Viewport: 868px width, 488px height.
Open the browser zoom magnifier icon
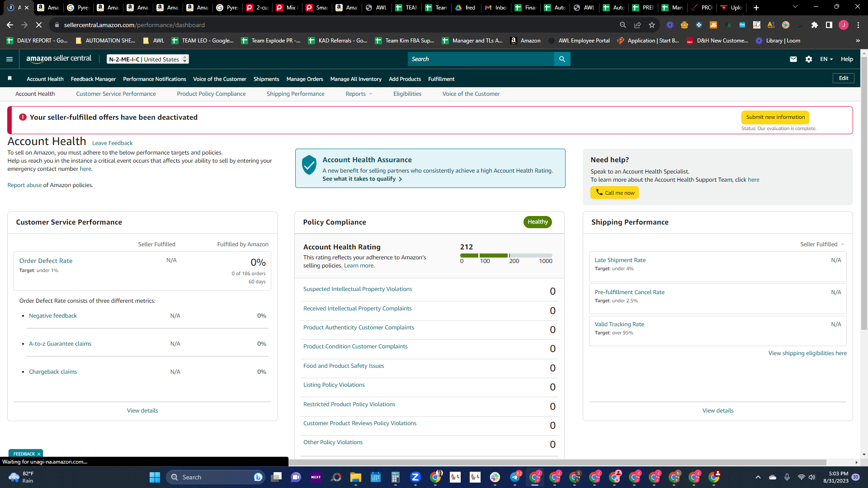click(623, 25)
